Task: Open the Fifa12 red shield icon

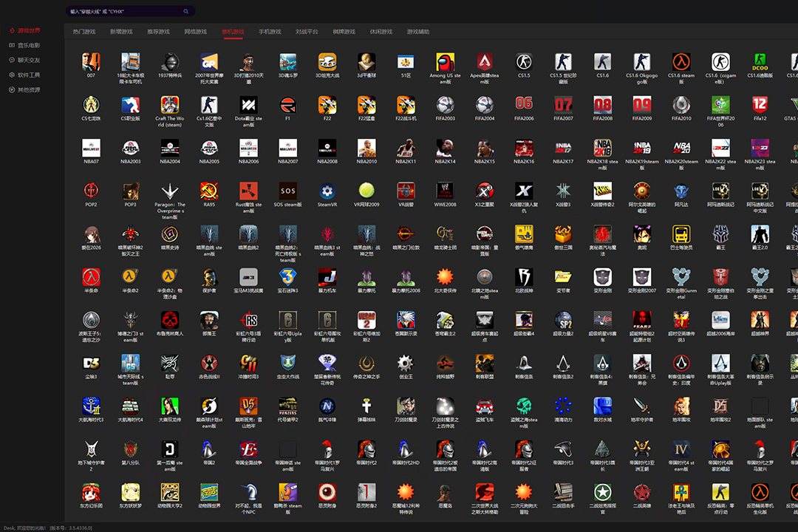Action: click(x=760, y=106)
